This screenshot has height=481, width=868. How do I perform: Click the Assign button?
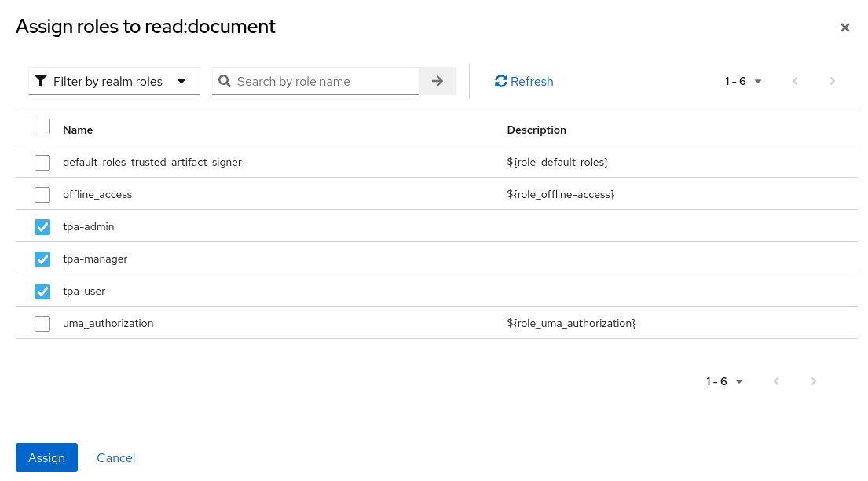46,457
